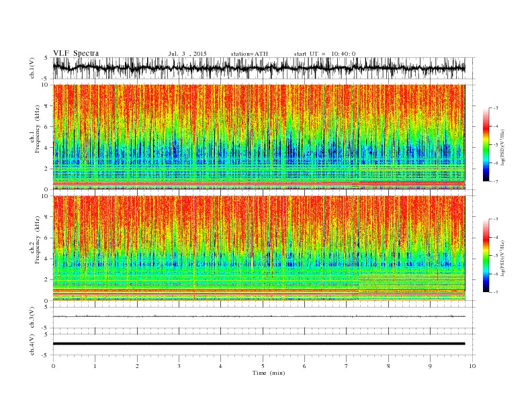532x411 pixels.
Task: Click time axis tick label "9"
Action: pyautogui.click(x=430, y=366)
